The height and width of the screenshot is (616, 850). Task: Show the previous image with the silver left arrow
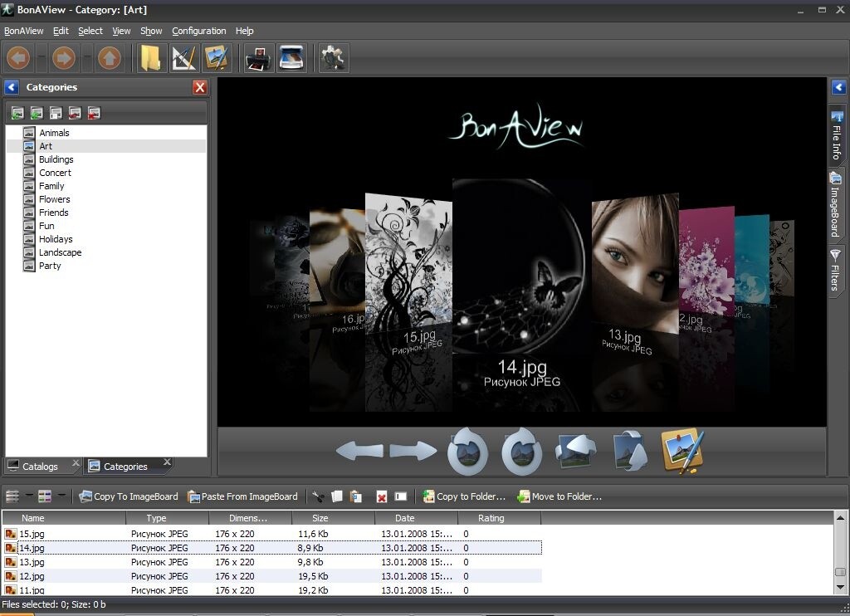pos(359,451)
